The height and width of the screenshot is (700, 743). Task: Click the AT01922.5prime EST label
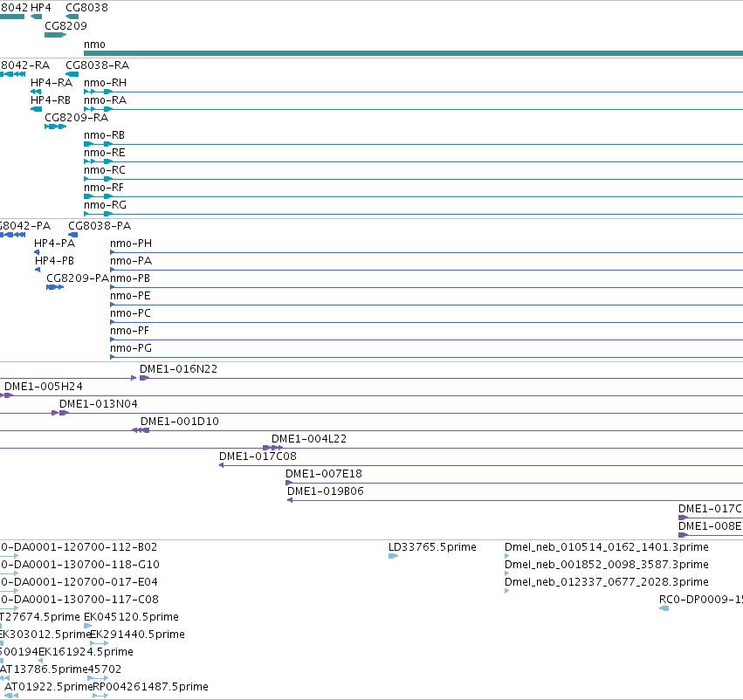point(48,687)
